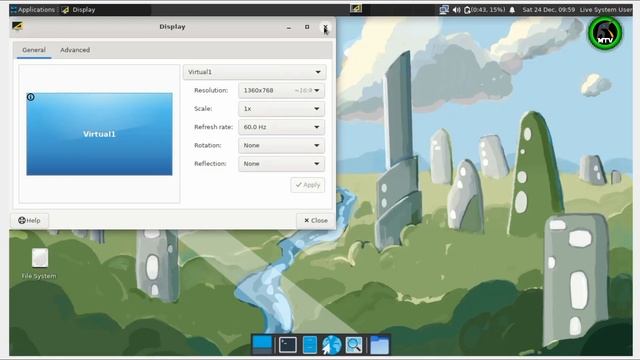The image size is (640, 360).
Task: Click the Close button at dialog bottom
Action: tap(316, 220)
